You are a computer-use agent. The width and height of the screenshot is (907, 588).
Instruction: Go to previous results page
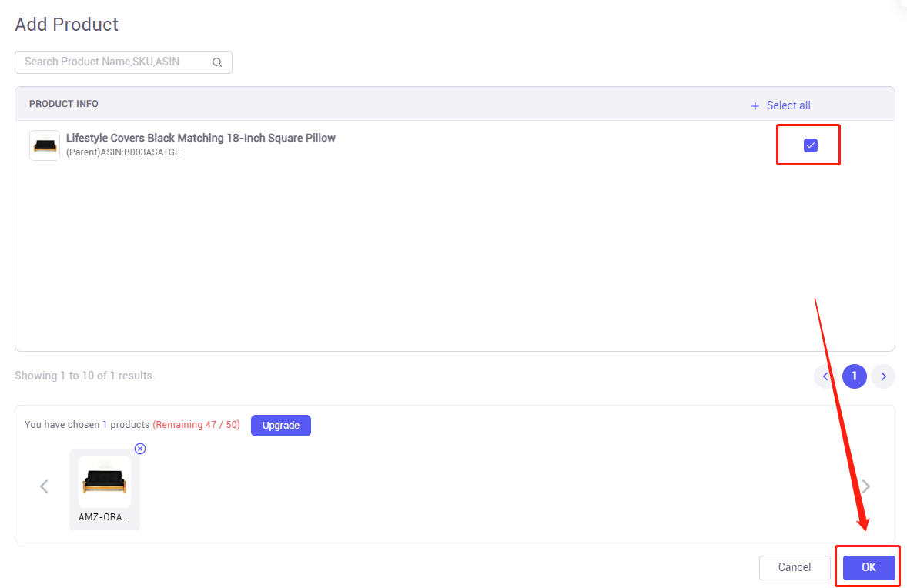[x=825, y=376]
